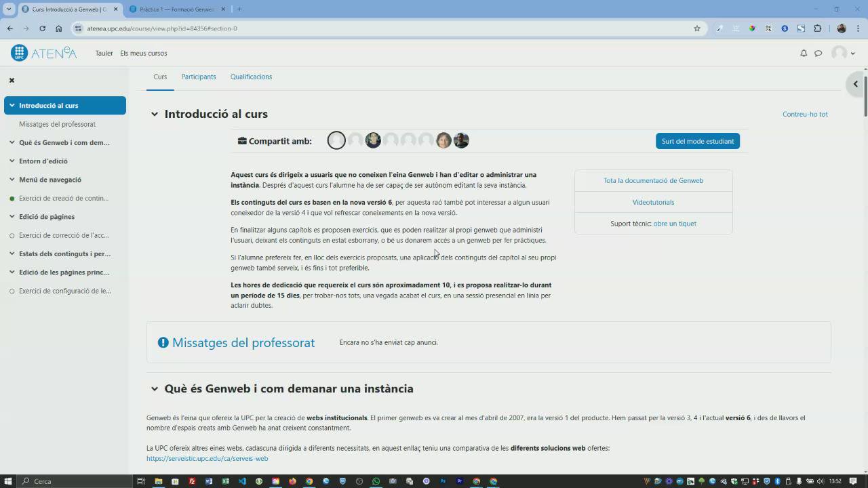Image resolution: width=868 pixels, height=488 pixels.
Task: Click the Atenea UPC logo
Action: (44, 53)
